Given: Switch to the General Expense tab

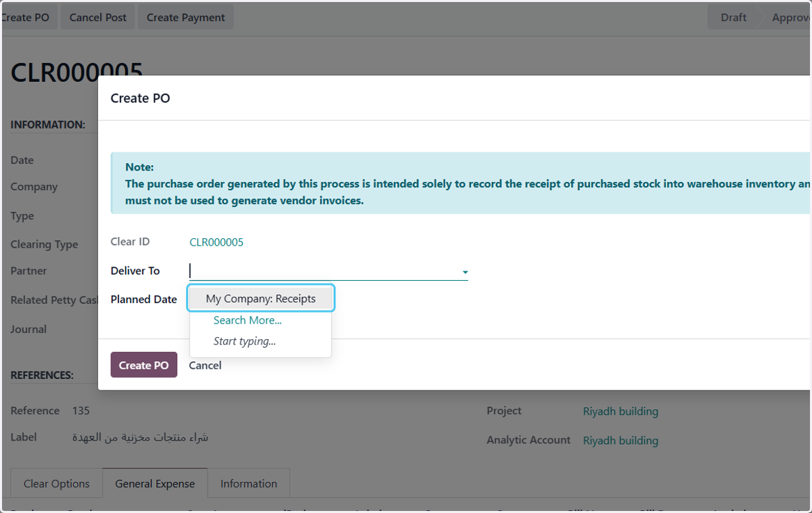Looking at the screenshot, I should [x=155, y=483].
